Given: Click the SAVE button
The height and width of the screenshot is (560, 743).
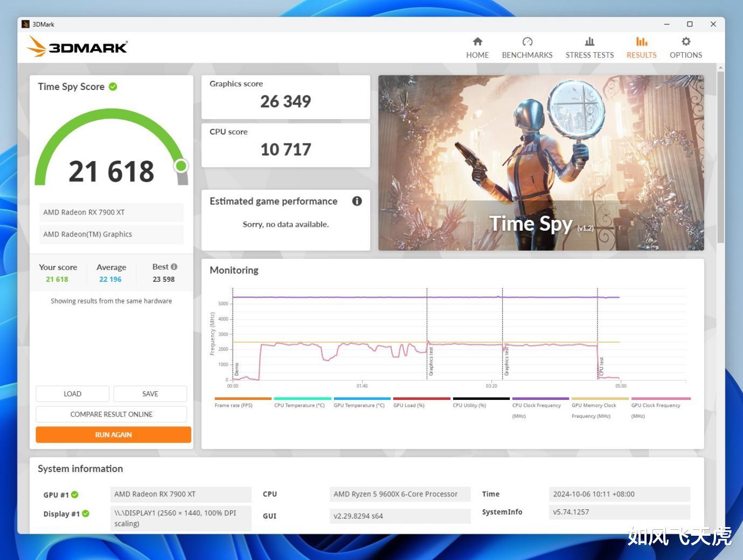Looking at the screenshot, I should 150,394.
